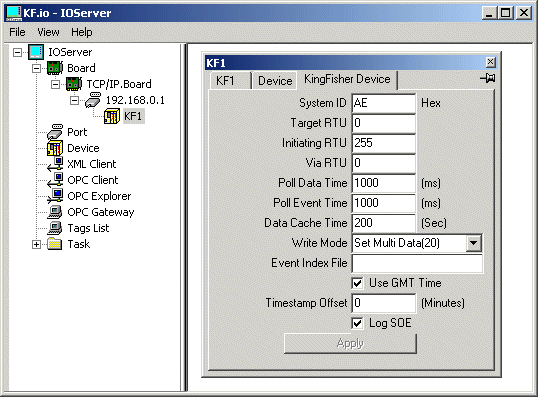The width and height of the screenshot is (538, 397).
Task: Select the KingFisher Device tab
Action: [x=347, y=79]
